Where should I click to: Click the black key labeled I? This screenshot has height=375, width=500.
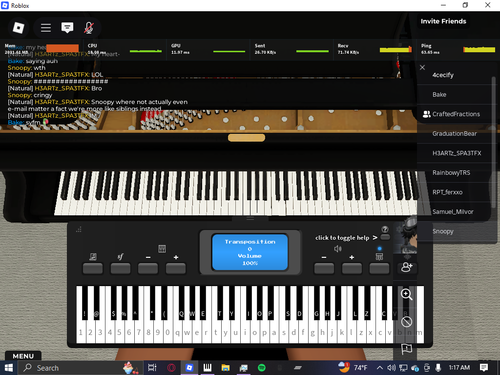point(248,303)
